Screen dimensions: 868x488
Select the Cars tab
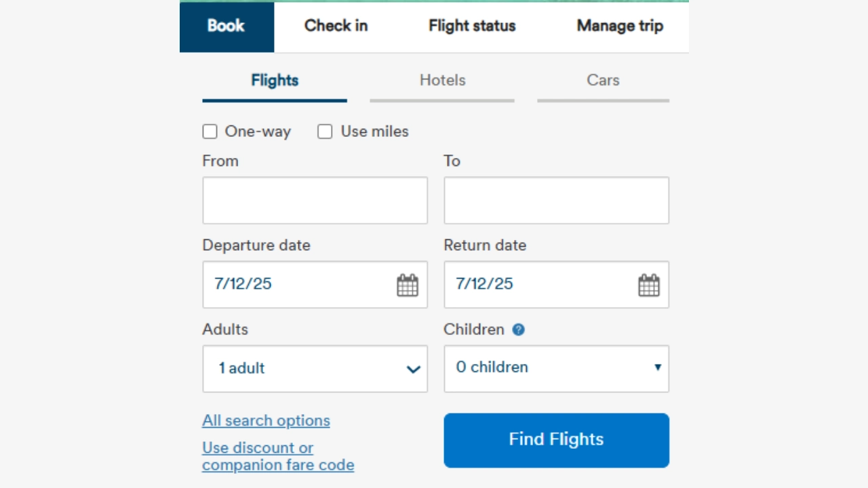pyautogui.click(x=602, y=80)
